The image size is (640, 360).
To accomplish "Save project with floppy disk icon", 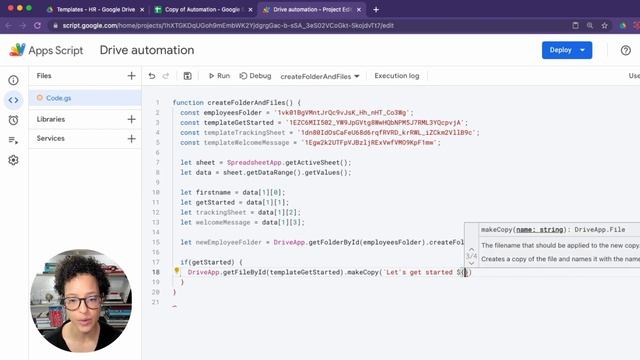I will point(187,76).
